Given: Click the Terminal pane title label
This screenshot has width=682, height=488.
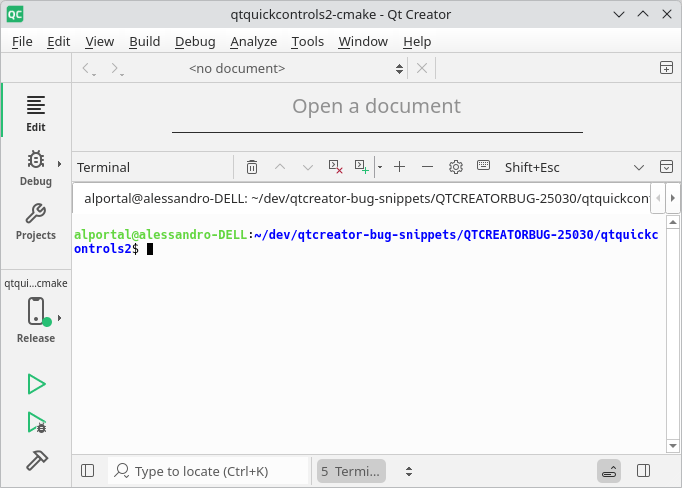Looking at the screenshot, I should point(104,167).
